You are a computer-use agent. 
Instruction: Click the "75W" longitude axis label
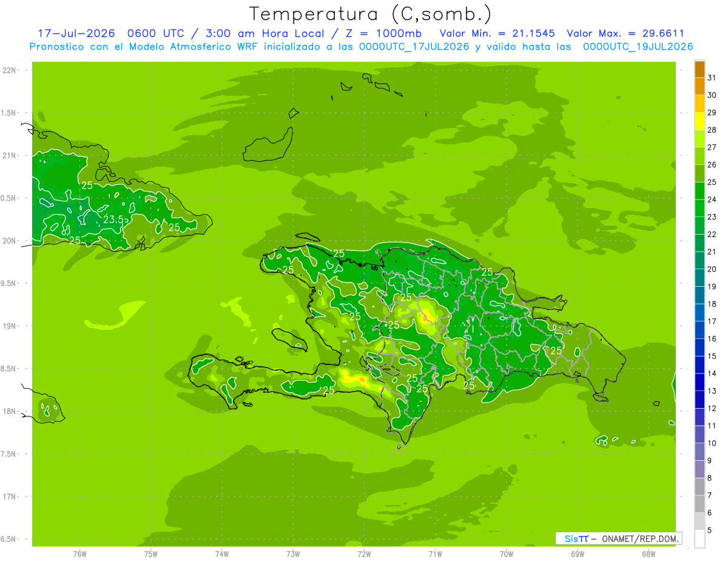[x=151, y=554]
